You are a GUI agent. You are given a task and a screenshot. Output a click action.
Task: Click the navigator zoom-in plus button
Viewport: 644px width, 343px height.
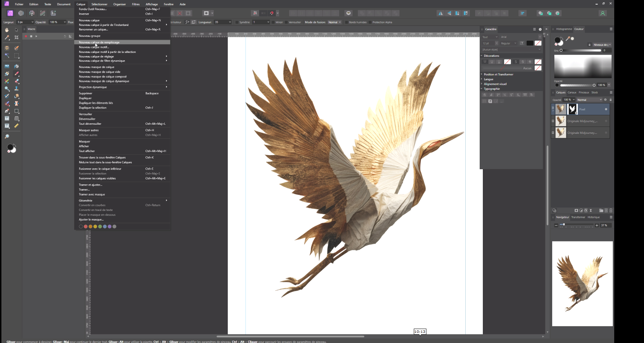(x=597, y=225)
